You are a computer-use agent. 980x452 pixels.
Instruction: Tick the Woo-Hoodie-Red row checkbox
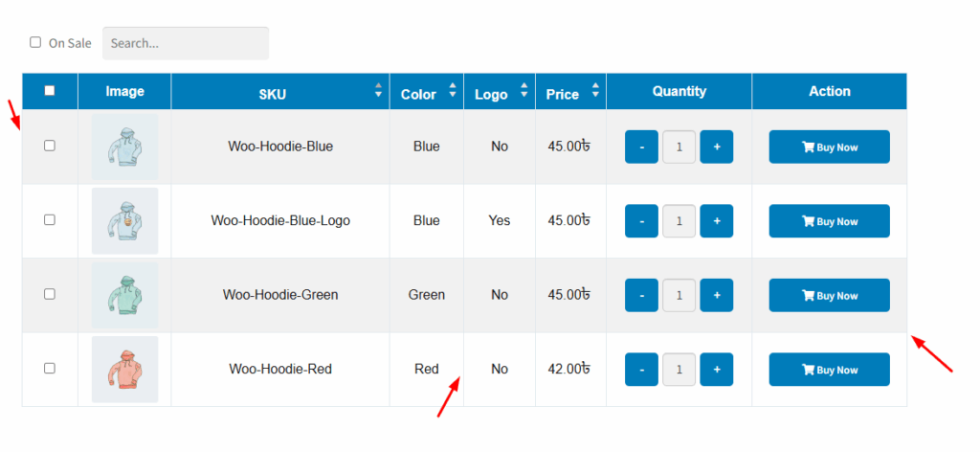(x=50, y=369)
